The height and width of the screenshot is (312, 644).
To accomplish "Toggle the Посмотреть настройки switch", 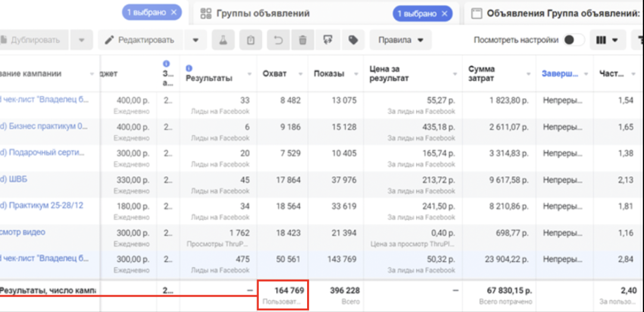I will 574,40.
